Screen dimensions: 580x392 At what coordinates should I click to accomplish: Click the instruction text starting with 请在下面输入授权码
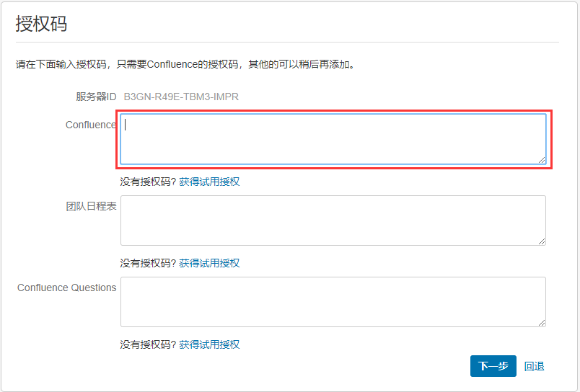[185, 64]
